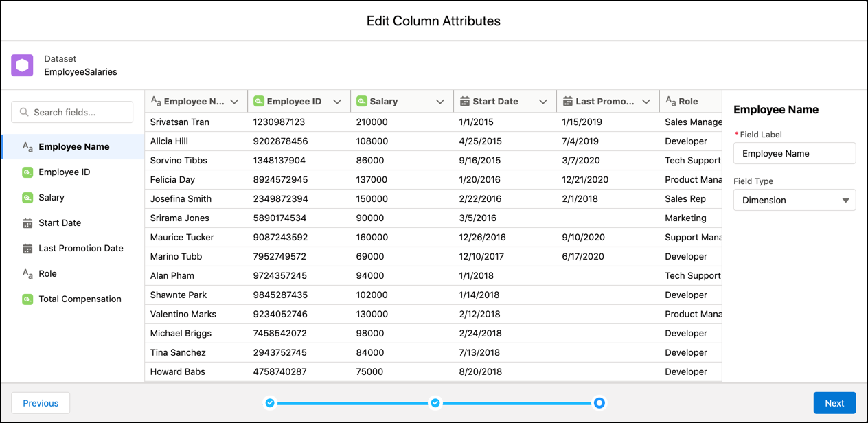Viewport: 868px width, 423px height.
Task: Click the green measure icon next to Salary field
Action: 28,197
